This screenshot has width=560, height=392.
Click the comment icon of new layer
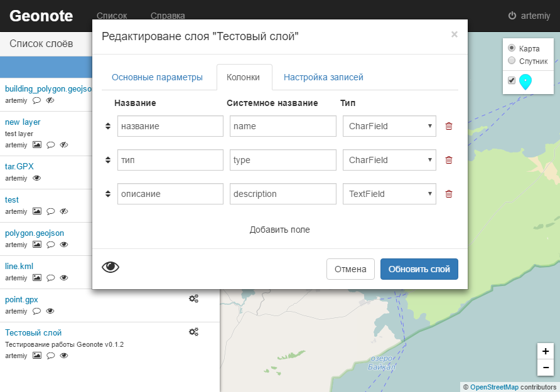pos(51,145)
